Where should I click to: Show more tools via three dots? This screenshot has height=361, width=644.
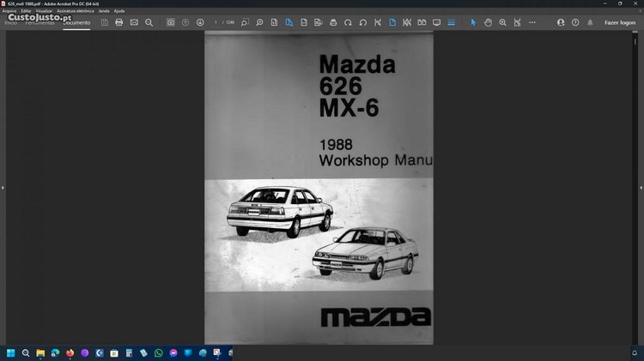(x=533, y=22)
